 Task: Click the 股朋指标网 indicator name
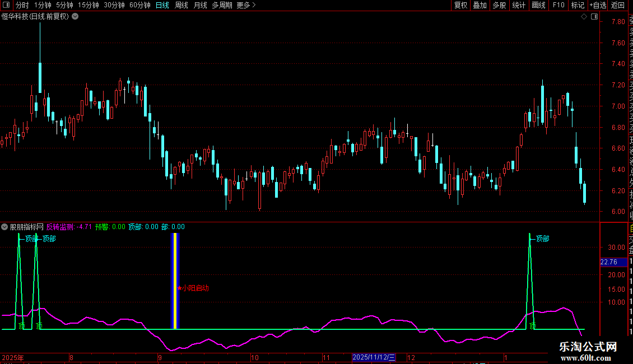click(x=27, y=227)
